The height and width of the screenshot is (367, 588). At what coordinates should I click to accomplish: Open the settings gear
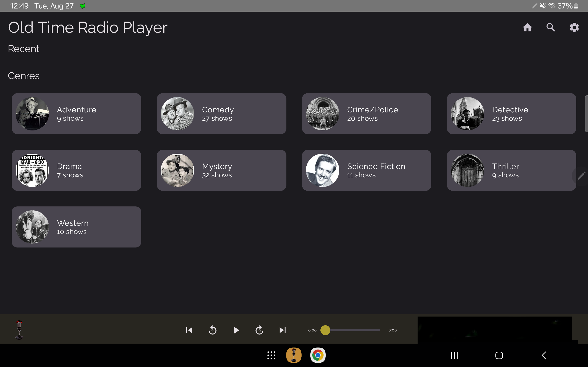click(574, 27)
